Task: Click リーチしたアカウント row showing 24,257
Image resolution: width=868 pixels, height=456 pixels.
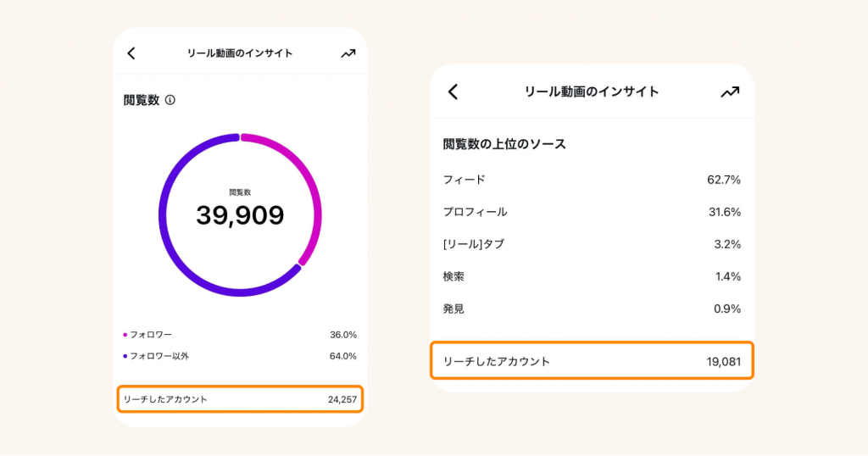Action: [240, 399]
